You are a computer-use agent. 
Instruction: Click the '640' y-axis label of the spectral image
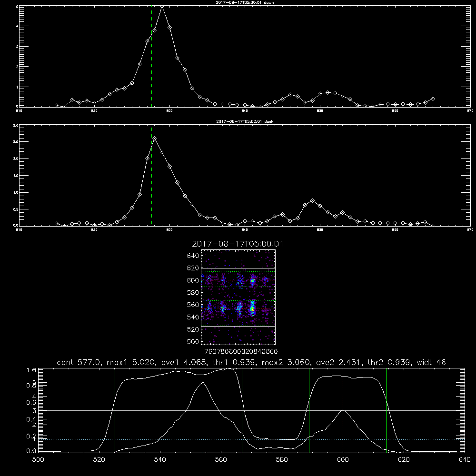pos(193,256)
